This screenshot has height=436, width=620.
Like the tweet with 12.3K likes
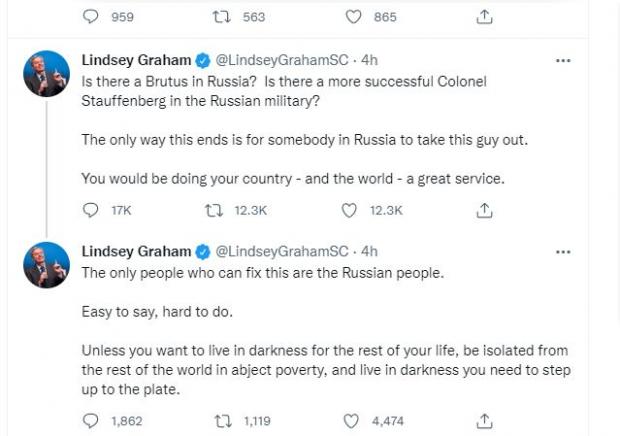tap(349, 210)
